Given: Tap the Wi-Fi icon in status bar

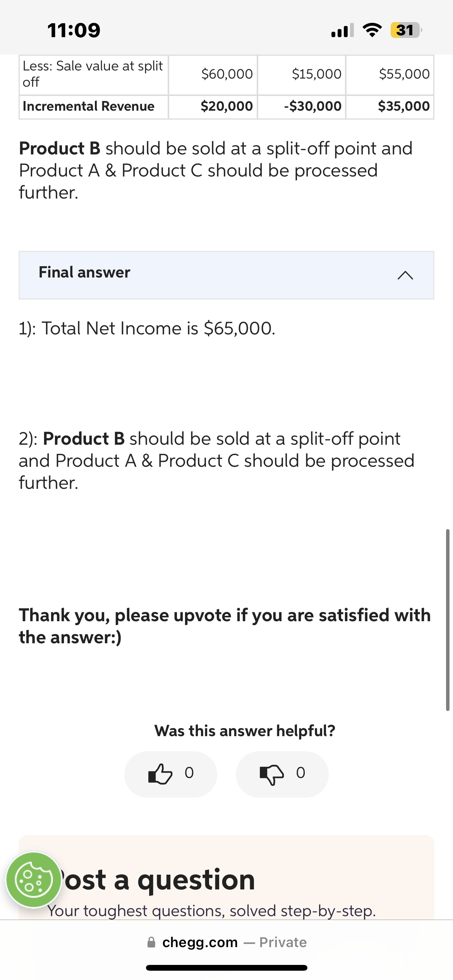Looking at the screenshot, I should pos(372,30).
